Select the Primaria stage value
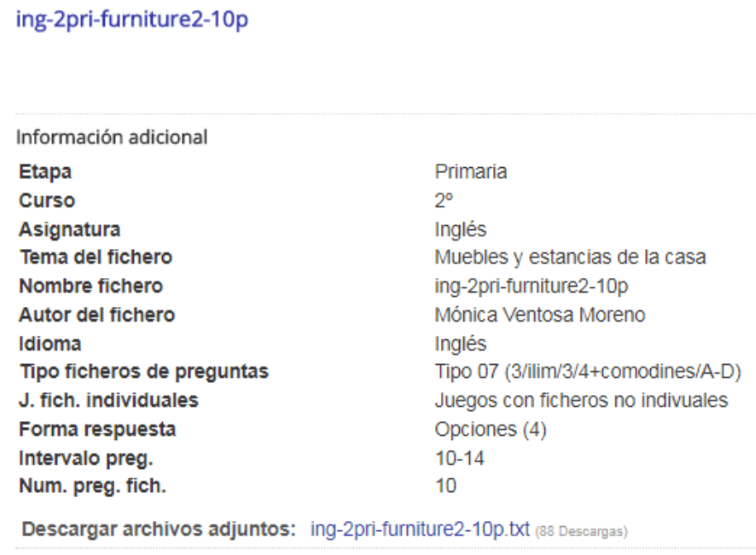The image size is (756, 555). [471, 172]
